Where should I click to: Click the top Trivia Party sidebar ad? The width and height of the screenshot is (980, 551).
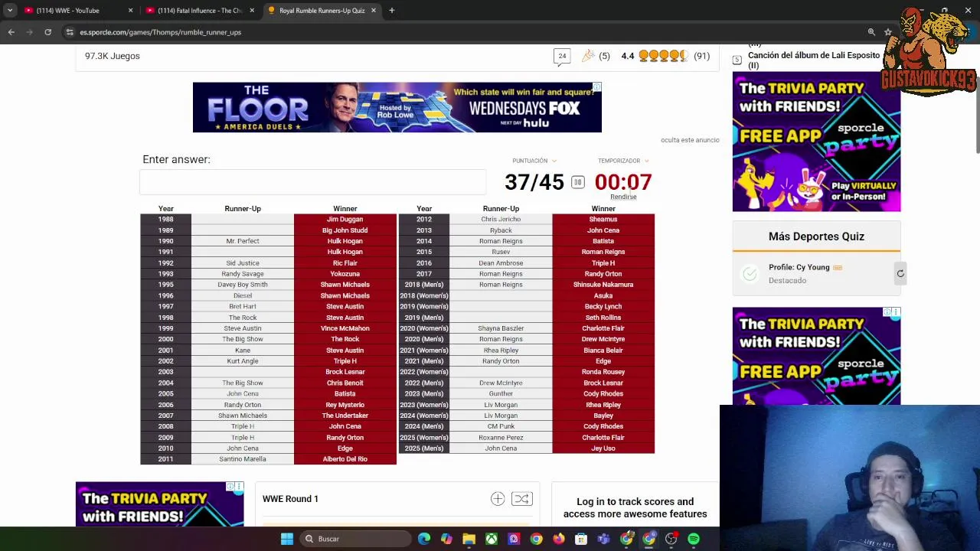coord(816,142)
